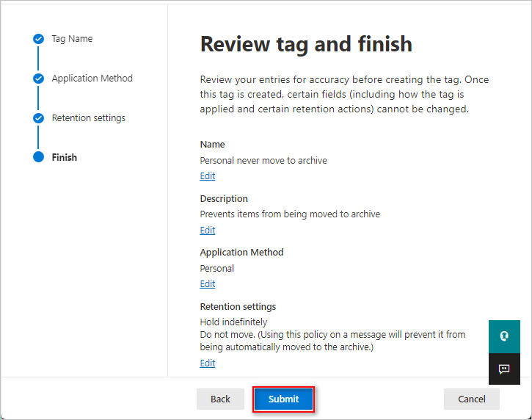Click the Retention settings checkmark step icon
This screenshot has height=420, width=532.
coord(38,118)
